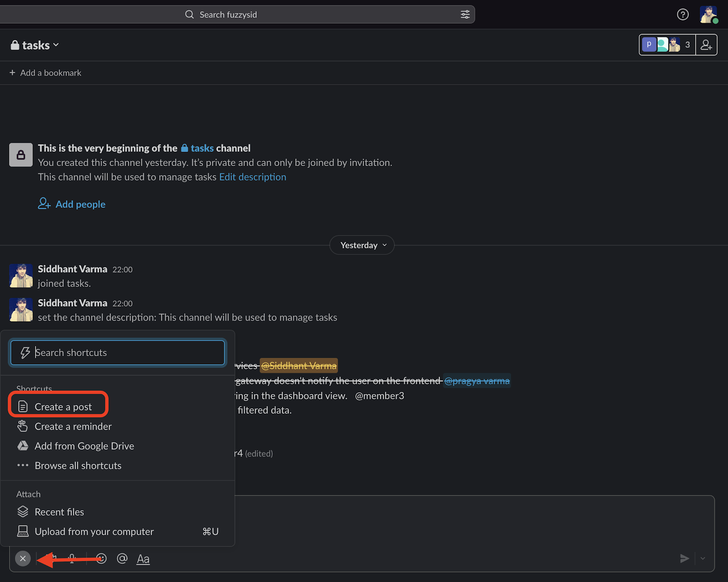This screenshot has height=582, width=728.
Task: Click the add people icon beside member count
Action: (x=706, y=45)
